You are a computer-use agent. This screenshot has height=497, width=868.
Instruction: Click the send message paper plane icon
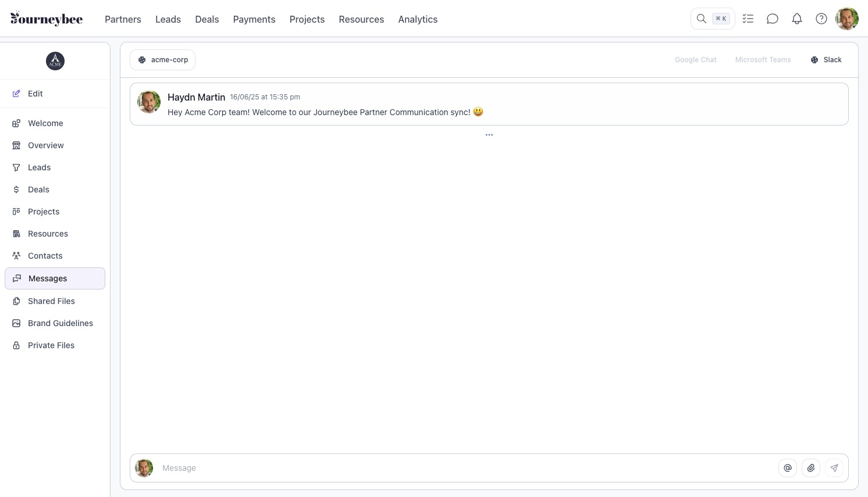834,468
